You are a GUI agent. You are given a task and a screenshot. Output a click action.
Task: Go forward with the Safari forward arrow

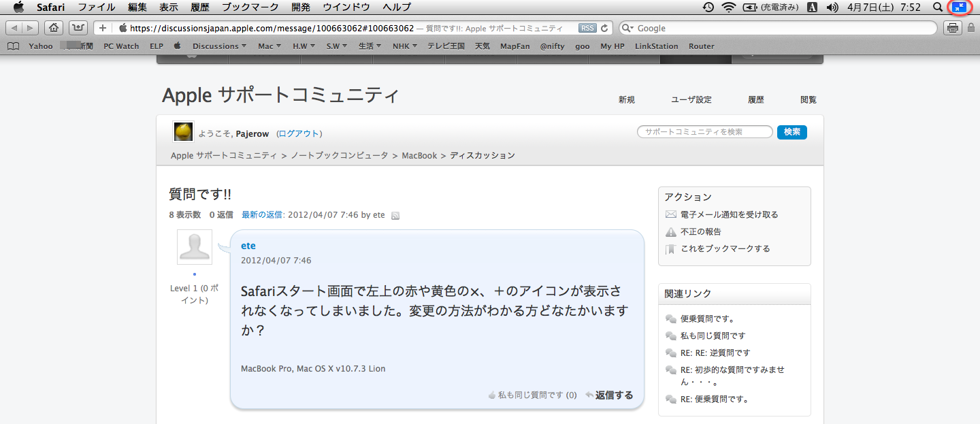31,28
